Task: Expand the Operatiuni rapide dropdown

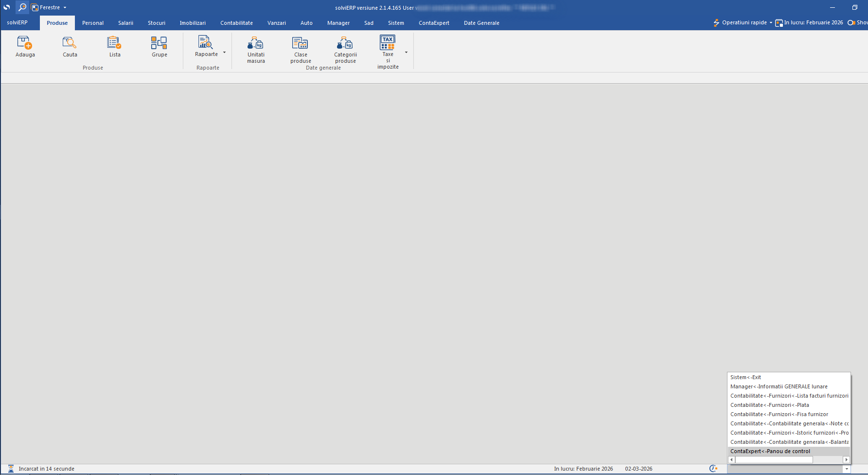Action: 771,23
